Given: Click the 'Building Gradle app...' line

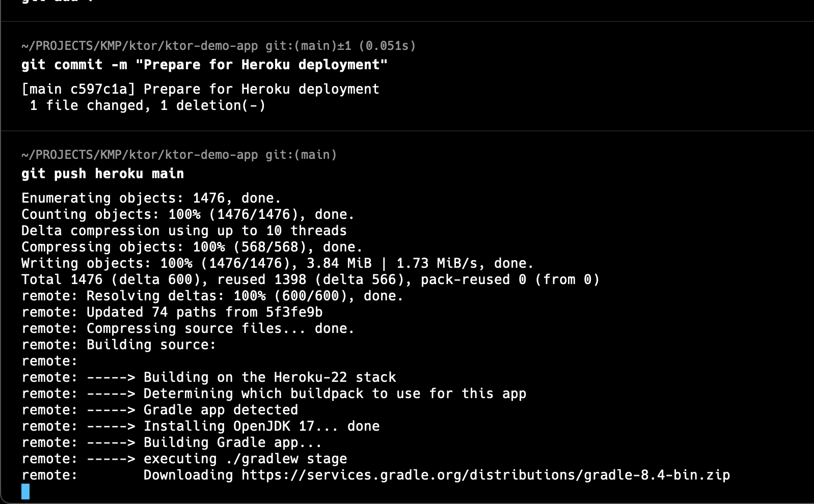Looking at the screenshot, I should 172,442.
